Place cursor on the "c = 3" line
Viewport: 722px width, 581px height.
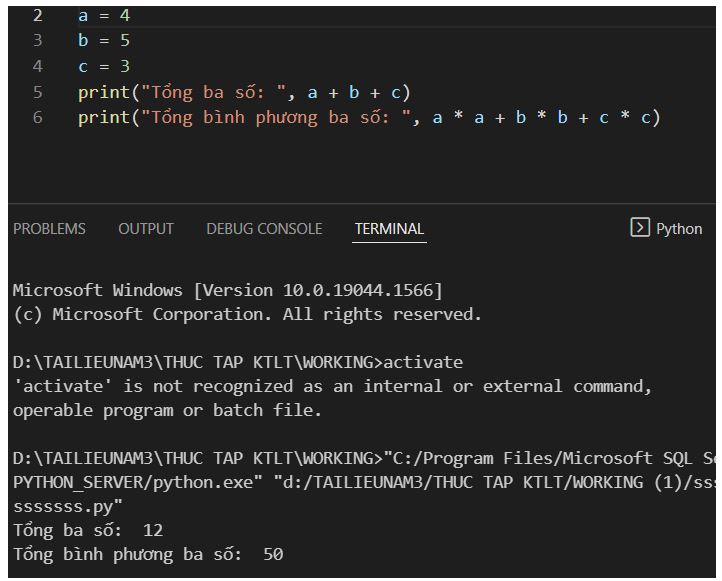point(104,67)
